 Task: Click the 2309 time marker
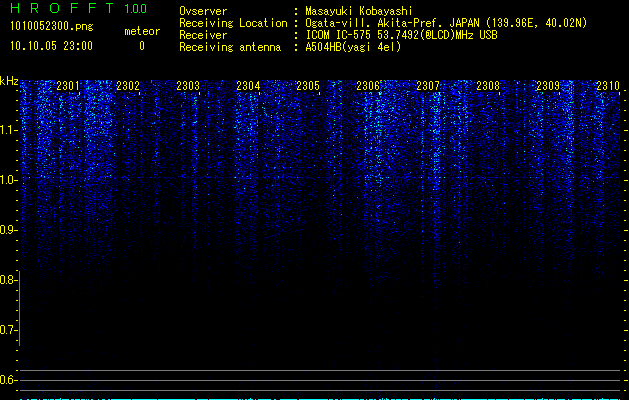[548, 85]
